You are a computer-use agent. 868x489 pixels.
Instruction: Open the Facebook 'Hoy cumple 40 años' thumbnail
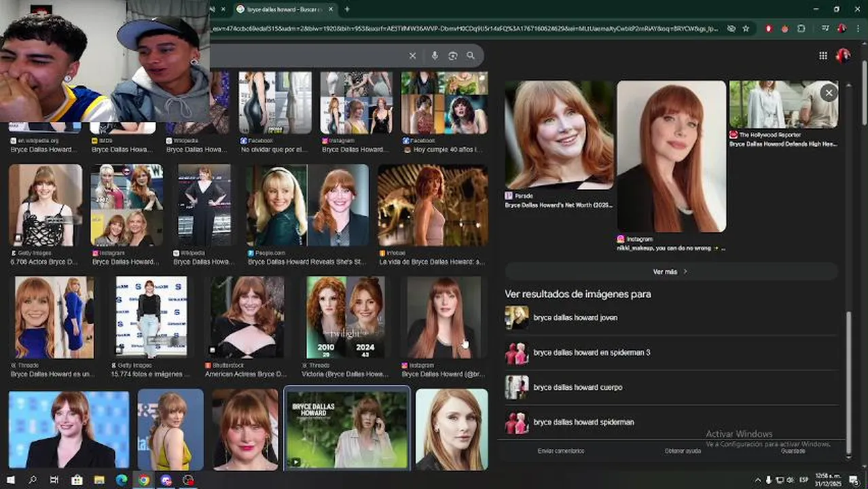444,103
